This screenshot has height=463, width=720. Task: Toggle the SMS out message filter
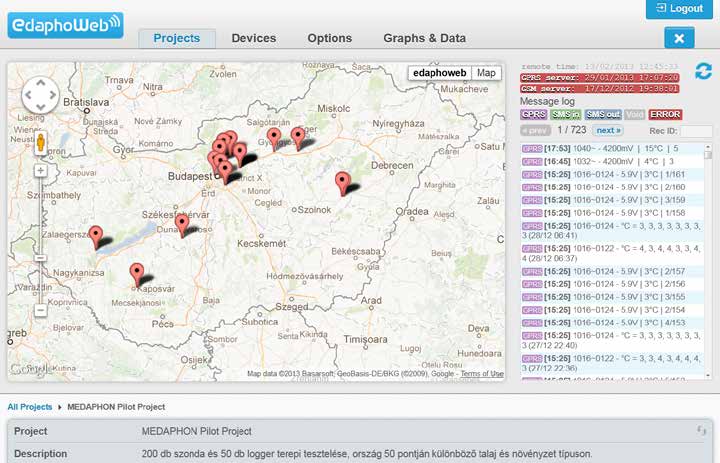(x=603, y=114)
